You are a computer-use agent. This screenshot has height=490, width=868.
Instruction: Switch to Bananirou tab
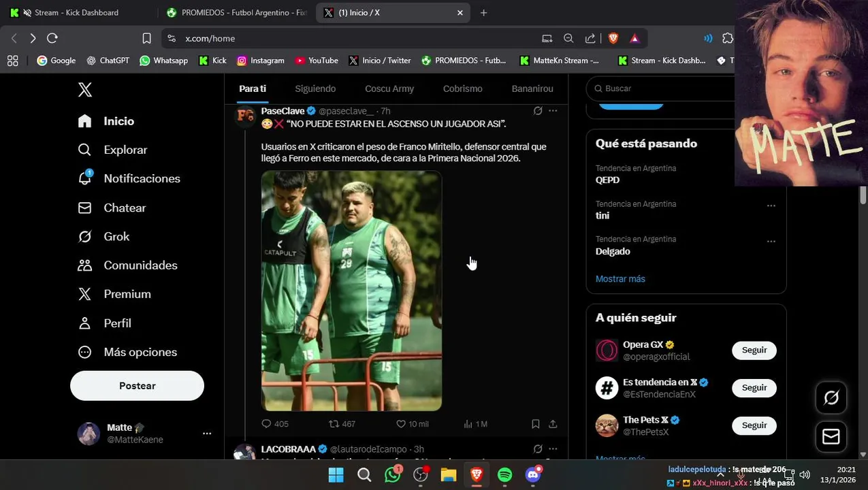click(532, 88)
